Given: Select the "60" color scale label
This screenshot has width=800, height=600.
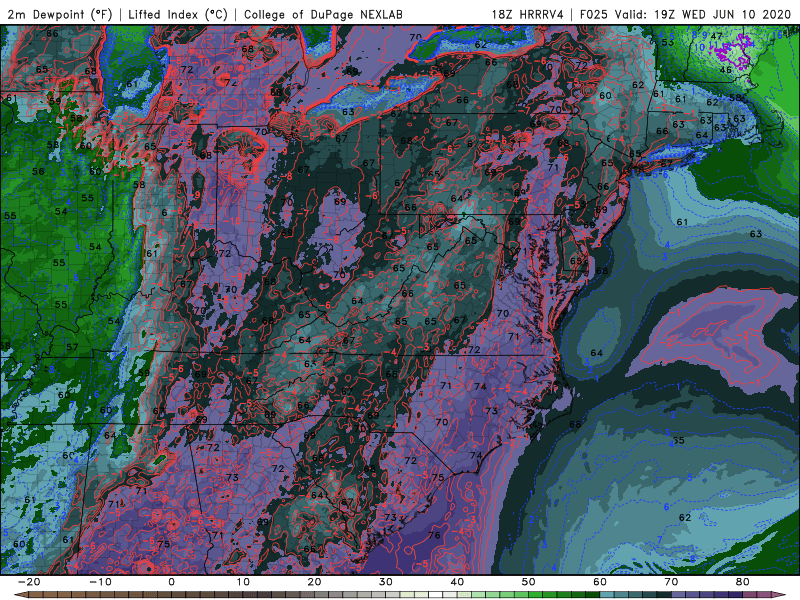Looking at the screenshot, I should [x=600, y=582].
